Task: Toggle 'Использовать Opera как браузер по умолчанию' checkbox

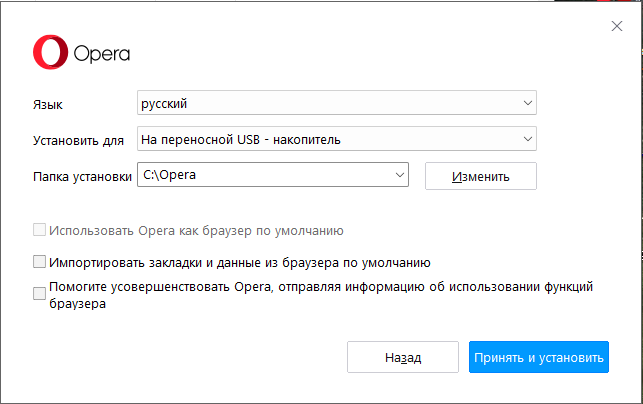Action: (x=40, y=230)
